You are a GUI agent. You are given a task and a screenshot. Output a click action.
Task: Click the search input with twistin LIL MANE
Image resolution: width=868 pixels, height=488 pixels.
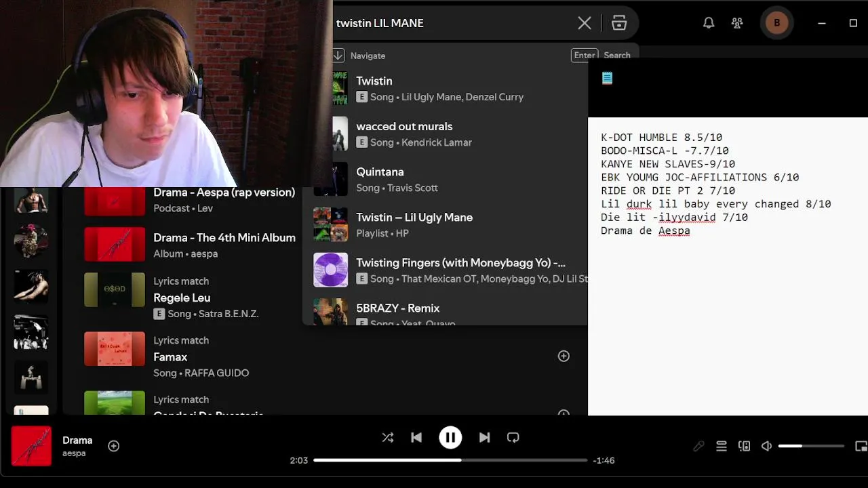click(453, 23)
